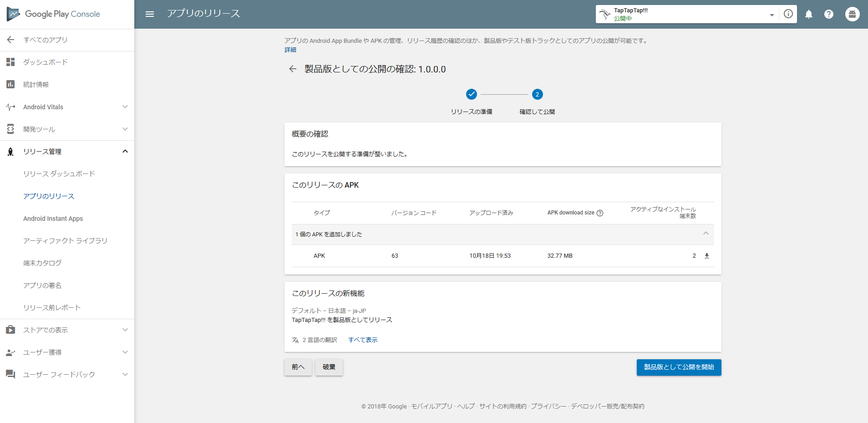Image resolution: width=868 pixels, height=423 pixels.
Task: Click the ユーザー フィードバック chat icon
Action: (x=10, y=374)
